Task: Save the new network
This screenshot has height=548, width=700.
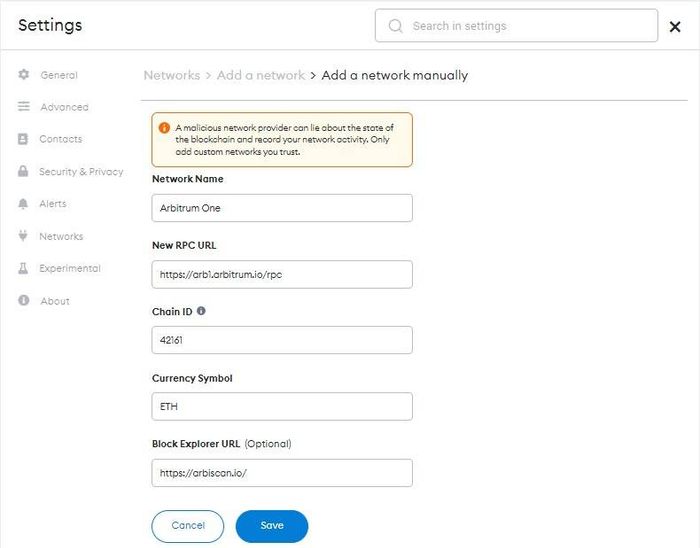Action: (x=272, y=526)
